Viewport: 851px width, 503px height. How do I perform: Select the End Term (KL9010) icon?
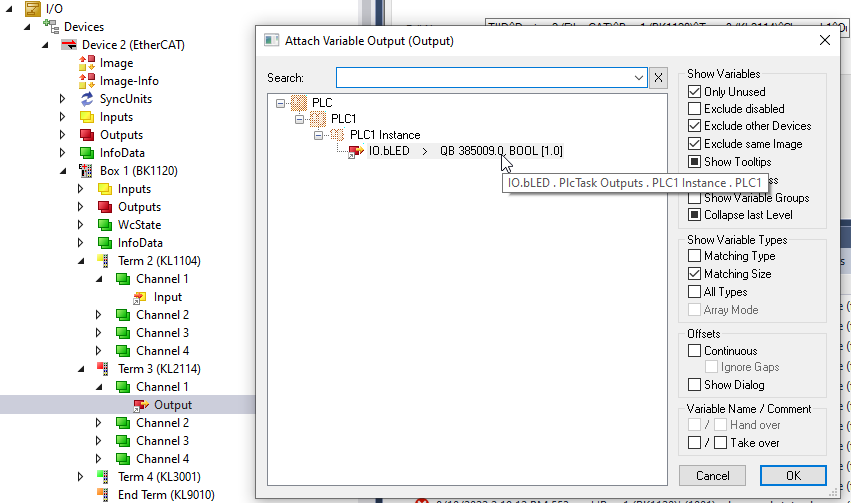(x=105, y=495)
